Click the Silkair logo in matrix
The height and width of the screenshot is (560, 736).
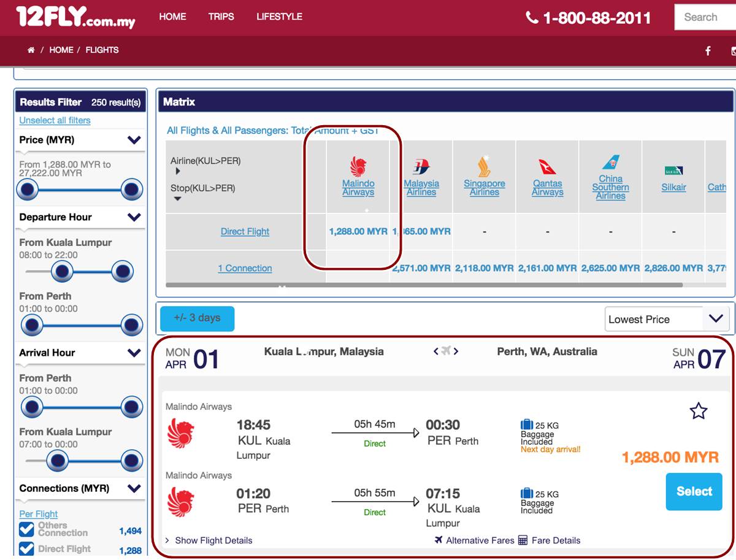pyautogui.click(x=673, y=171)
